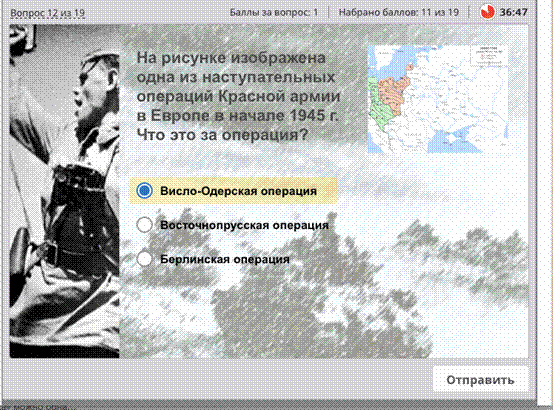
Task: Open the Вопрос 12 из 19 question list
Action: (48, 13)
